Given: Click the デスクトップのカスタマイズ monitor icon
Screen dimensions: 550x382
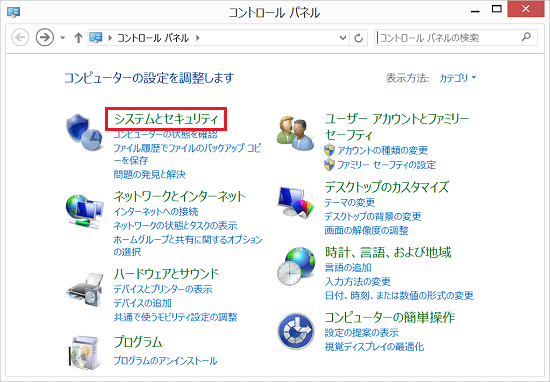Looking at the screenshot, I should pyautogui.click(x=296, y=202).
